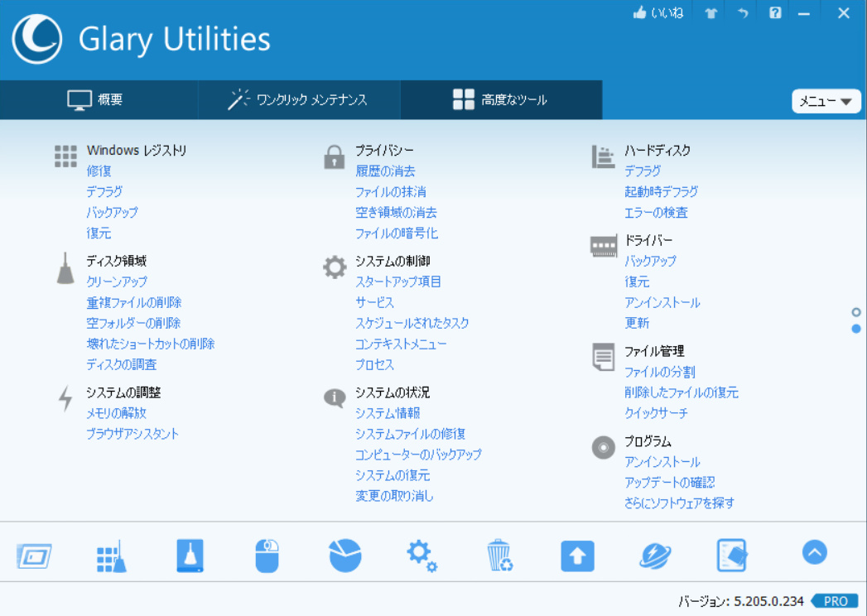Open 起動時デフラグ link
This screenshot has width=867, height=616.
(x=662, y=192)
